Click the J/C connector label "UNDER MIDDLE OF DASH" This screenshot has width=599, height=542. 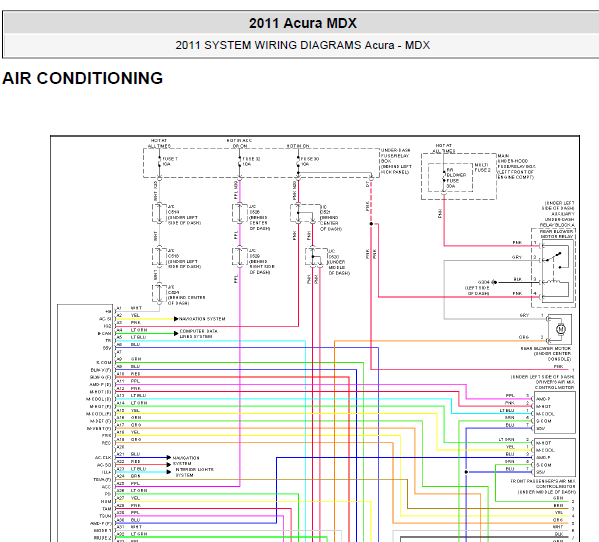tap(338, 262)
